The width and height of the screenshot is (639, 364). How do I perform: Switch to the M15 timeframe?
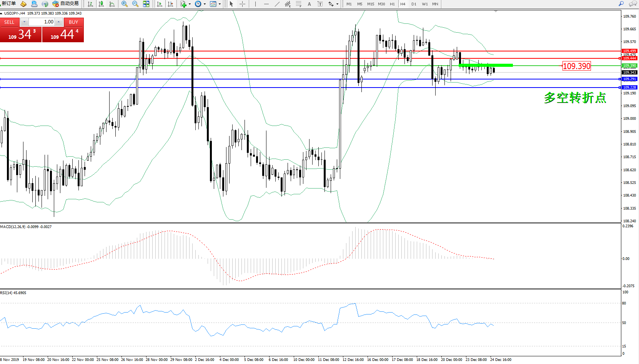[370, 4]
